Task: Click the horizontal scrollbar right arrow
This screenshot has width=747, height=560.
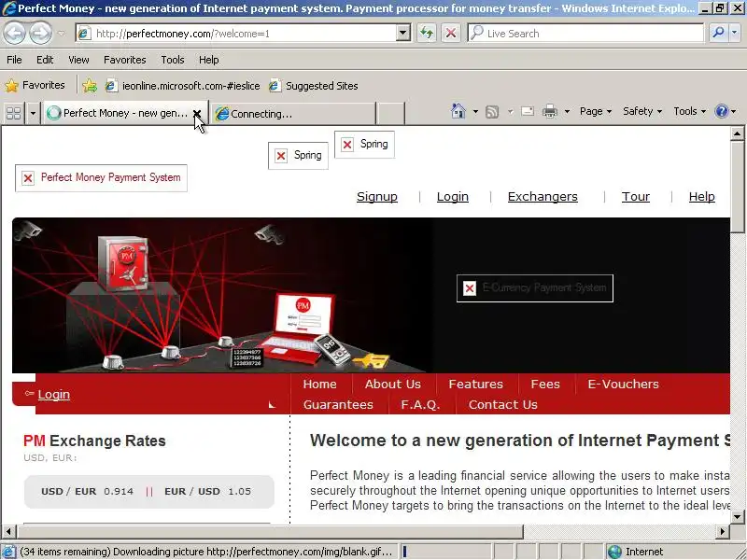Action: tap(723, 531)
